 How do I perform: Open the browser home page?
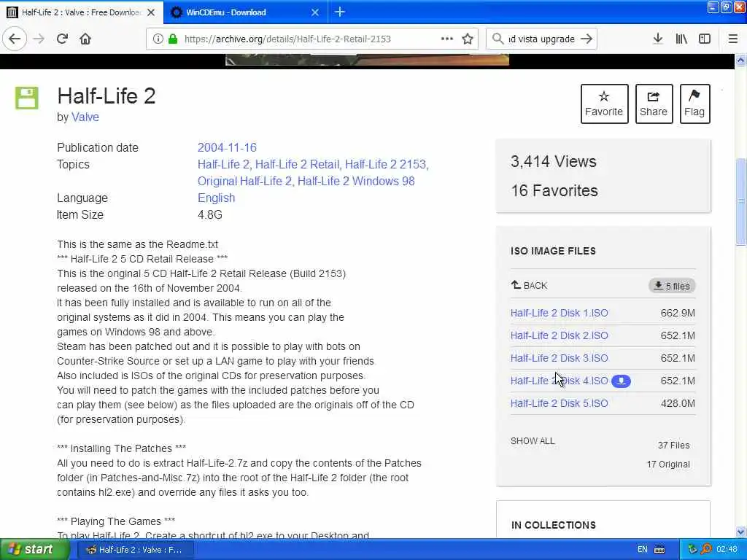(85, 39)
